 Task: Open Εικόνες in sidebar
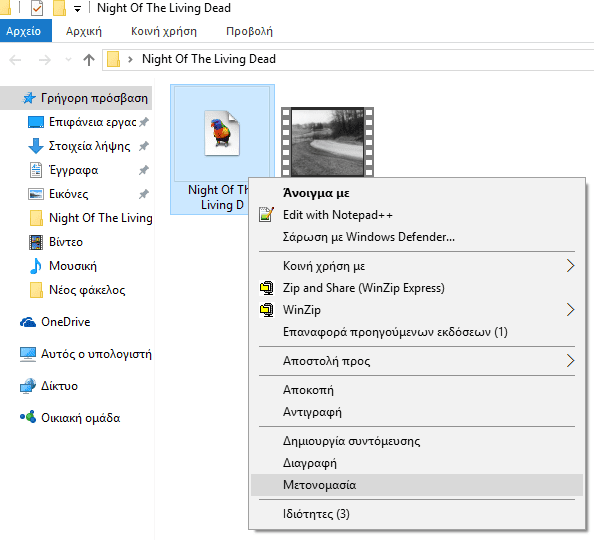69,194
